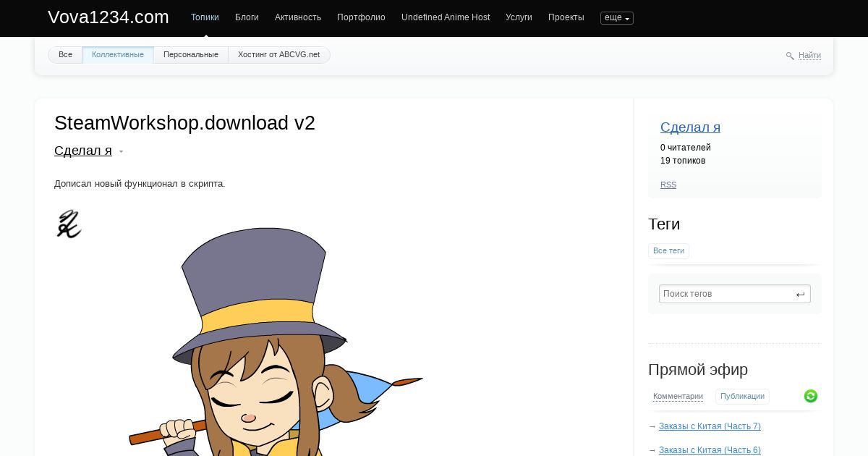Switch to the Персональные tab
The height and width of the screenshot is (456, 868).
(191, 55)
